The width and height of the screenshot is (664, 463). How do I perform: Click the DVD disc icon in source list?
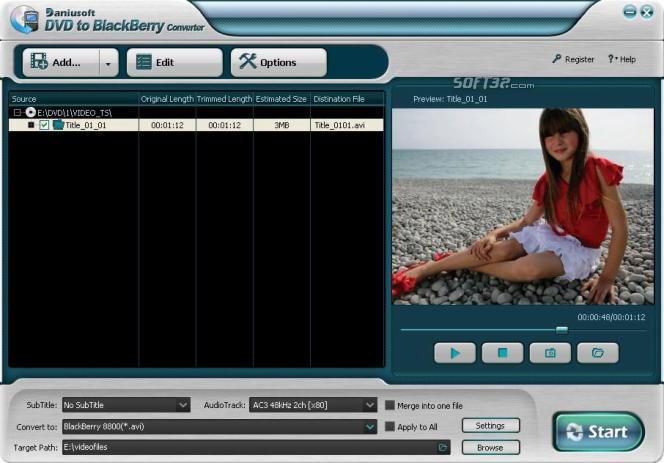point(30,112)
